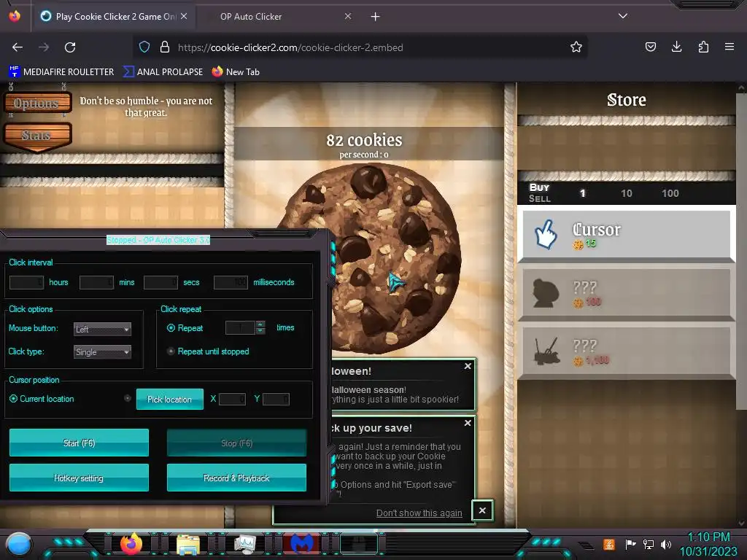The width and height of the screenshot is (747, 560).
Task: Focus the Y coordinate field
Action: pyautogui.click(x=276, y=399)
